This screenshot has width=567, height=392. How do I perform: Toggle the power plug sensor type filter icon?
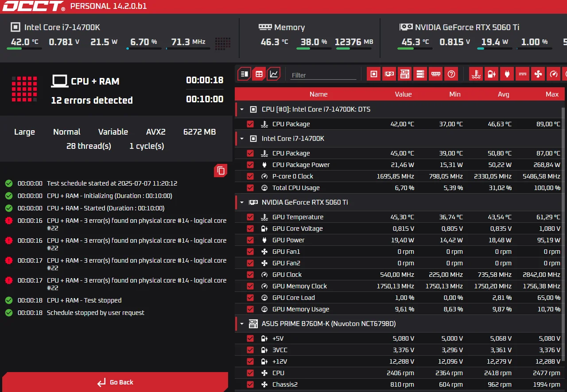(507, 74)
